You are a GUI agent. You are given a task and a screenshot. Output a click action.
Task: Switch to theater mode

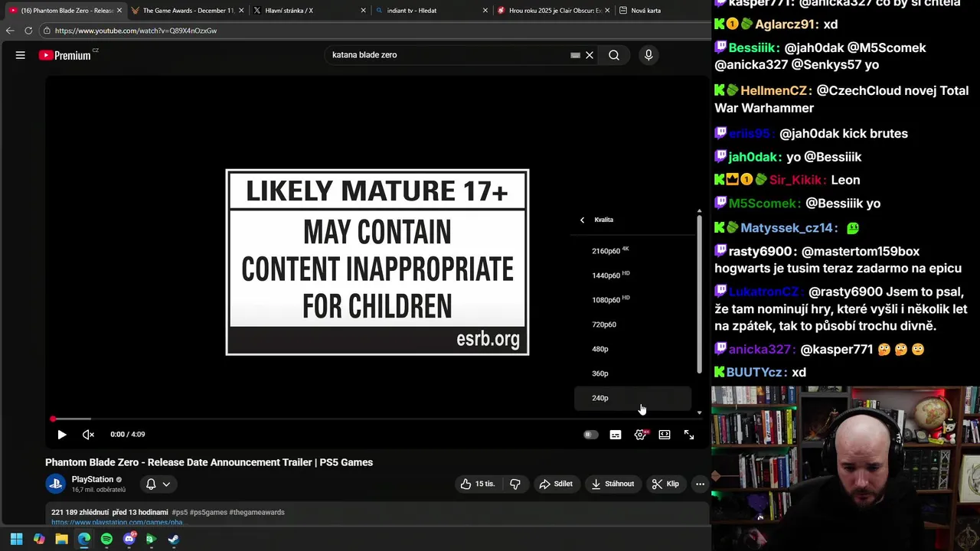[x=665, y=435]
